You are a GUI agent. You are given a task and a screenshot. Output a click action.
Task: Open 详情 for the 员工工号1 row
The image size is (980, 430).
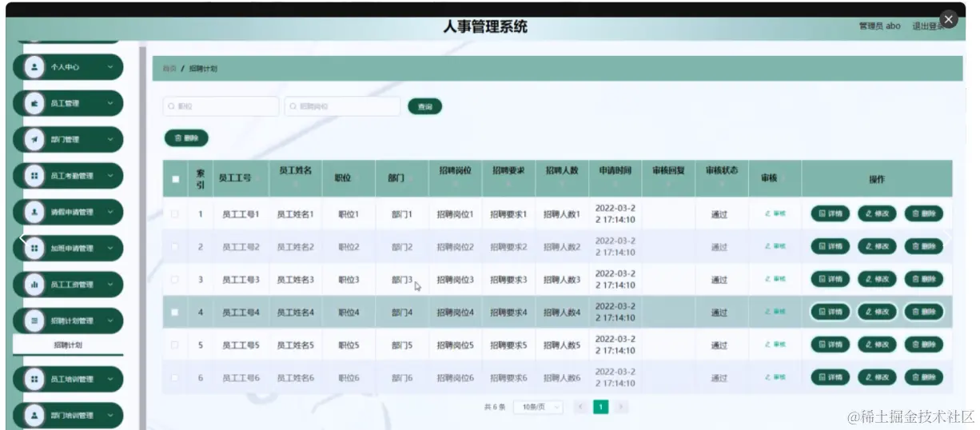831,213
